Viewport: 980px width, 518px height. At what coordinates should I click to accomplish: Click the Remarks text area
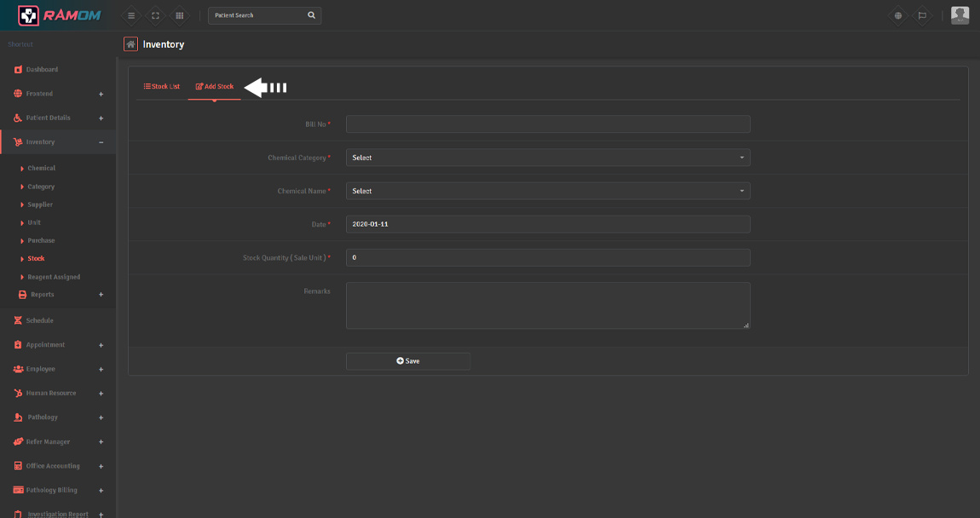tap(548, 305)
